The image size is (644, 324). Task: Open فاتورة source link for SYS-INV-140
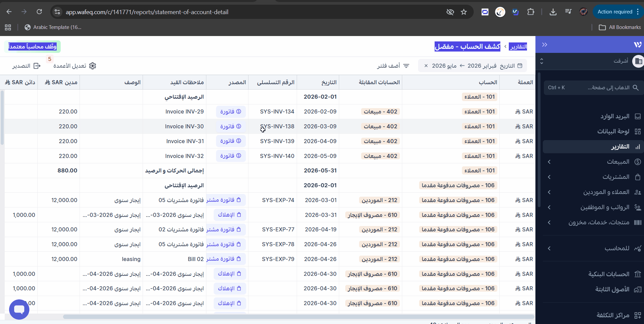coord(231,156)
